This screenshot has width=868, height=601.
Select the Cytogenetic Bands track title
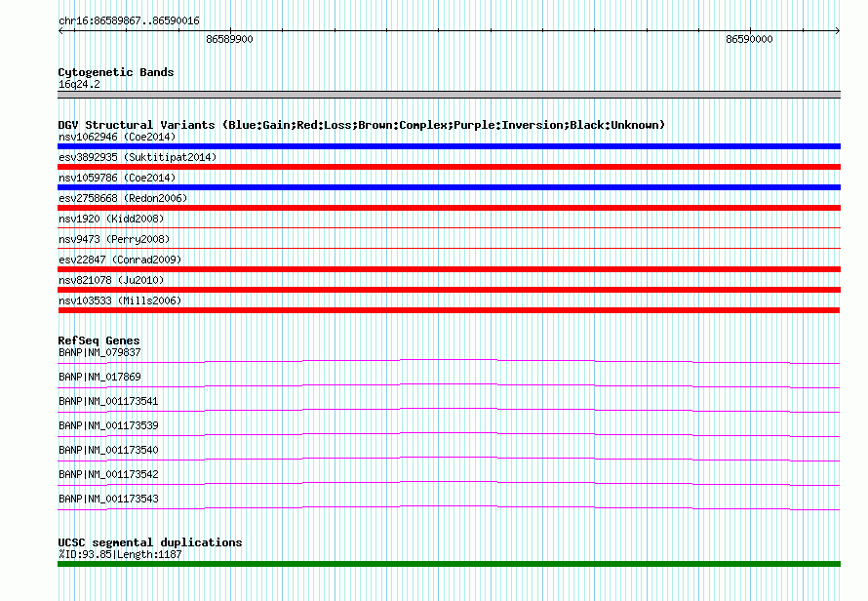116,72
